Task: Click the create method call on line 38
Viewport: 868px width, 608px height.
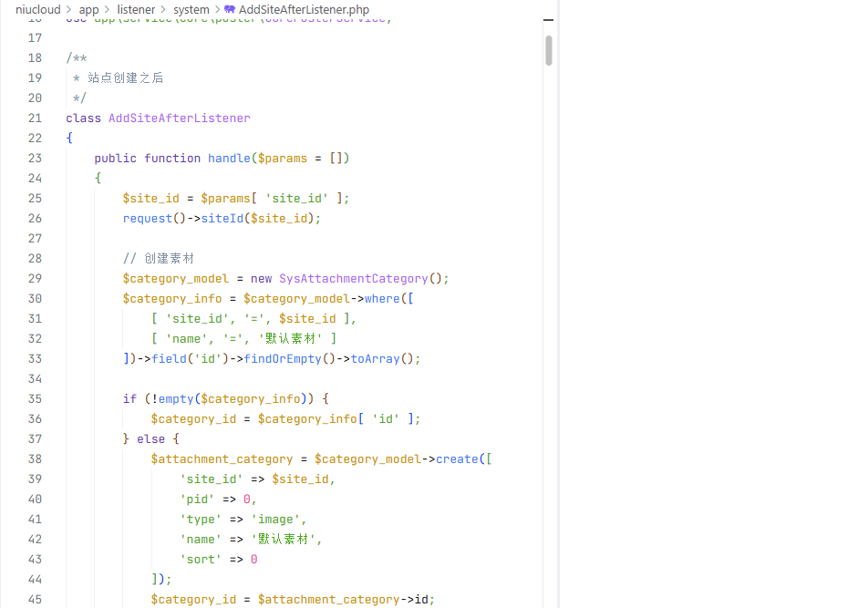Action: (457, 459)
